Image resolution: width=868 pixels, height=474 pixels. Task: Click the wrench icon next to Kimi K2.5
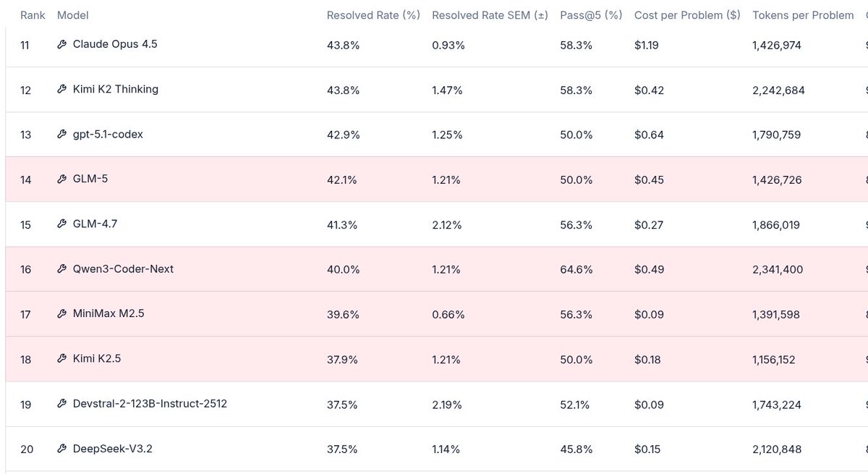pyautogui.click(x=61, y=359)
